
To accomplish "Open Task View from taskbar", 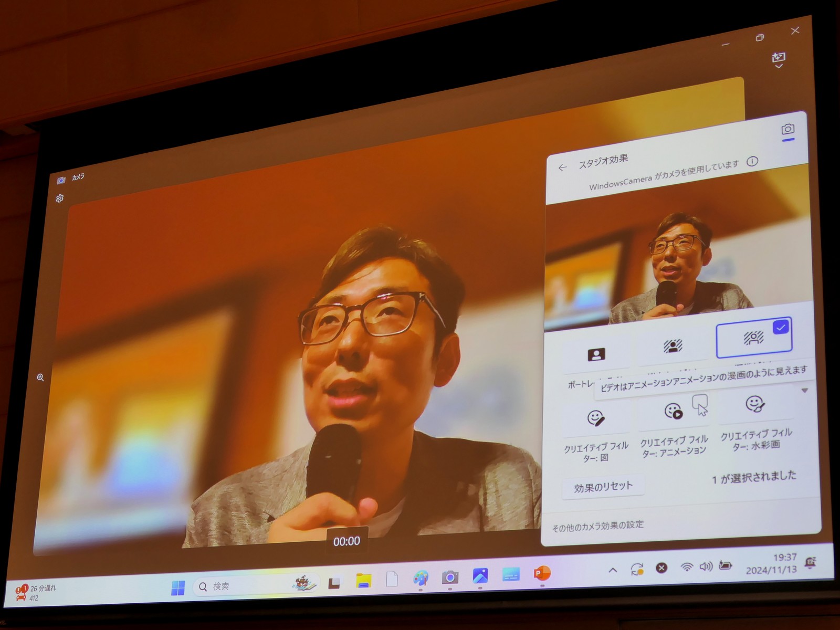I will [334, 583].
